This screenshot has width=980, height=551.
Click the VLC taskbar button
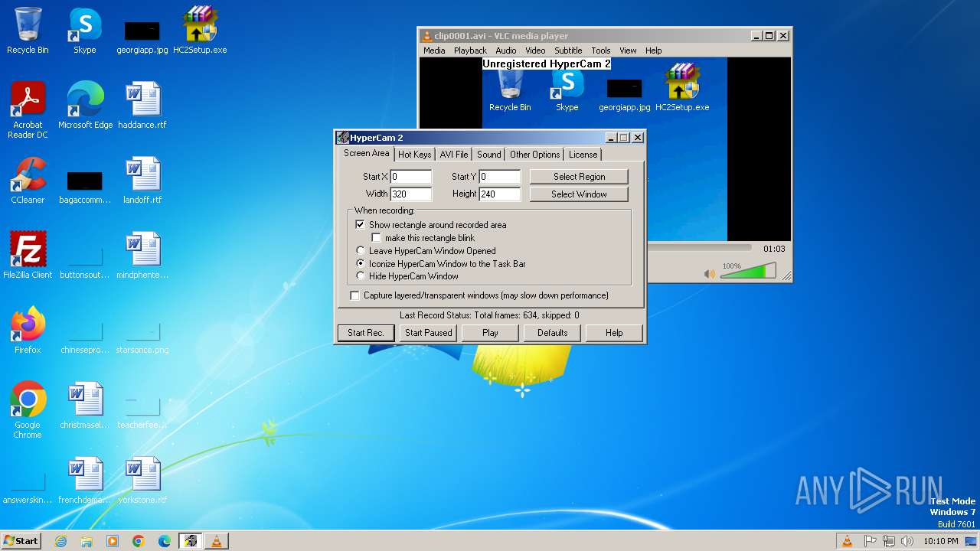(217, 541)
